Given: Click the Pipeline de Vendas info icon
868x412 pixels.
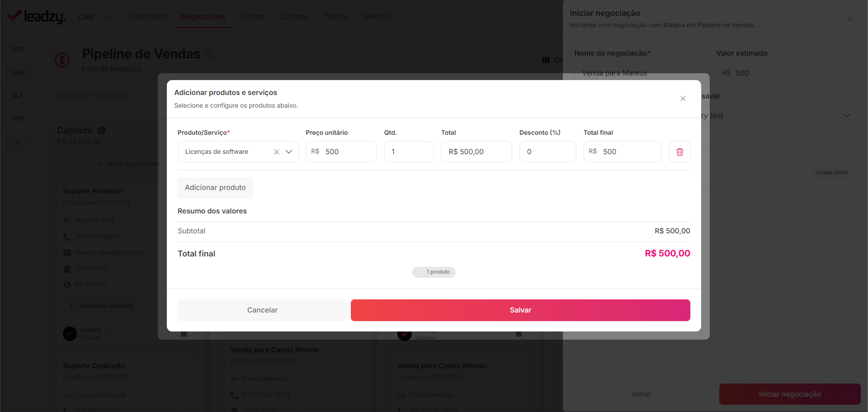Looking at the screenshot, I should [x=209, y=54].
